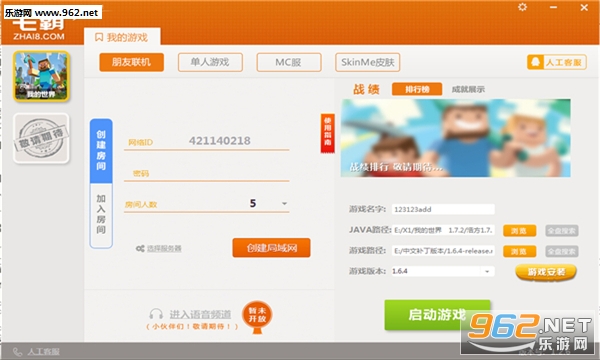Click 全盘搜索 next to JAVA路径
This screenshot has height=360, width=600.
(562, 231)
